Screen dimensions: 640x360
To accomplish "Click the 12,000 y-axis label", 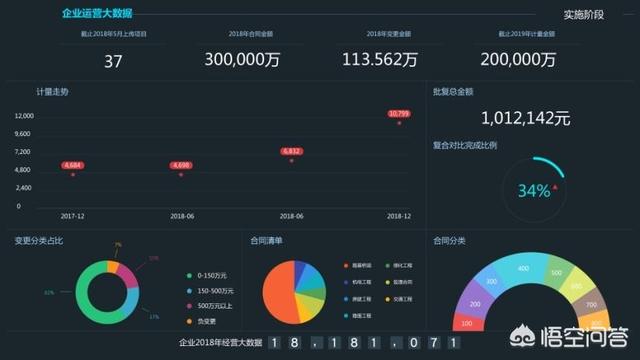I will tap(24, 116).
